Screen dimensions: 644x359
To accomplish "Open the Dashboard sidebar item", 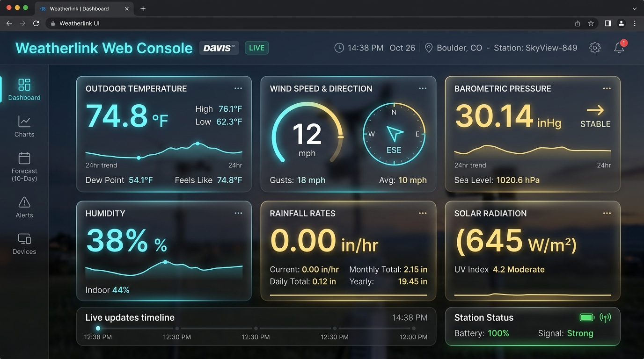I will [24, 89].
